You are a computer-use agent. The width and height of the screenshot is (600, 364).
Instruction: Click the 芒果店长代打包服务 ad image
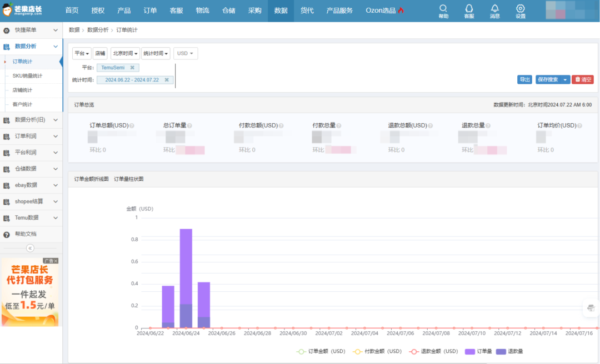click(x=30, y=292)
